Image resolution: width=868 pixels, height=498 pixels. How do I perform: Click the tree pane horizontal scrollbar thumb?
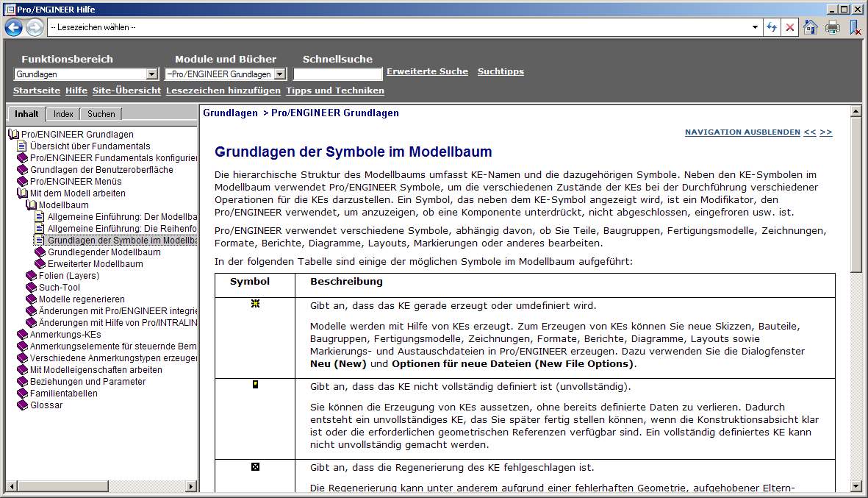(62, 486)
